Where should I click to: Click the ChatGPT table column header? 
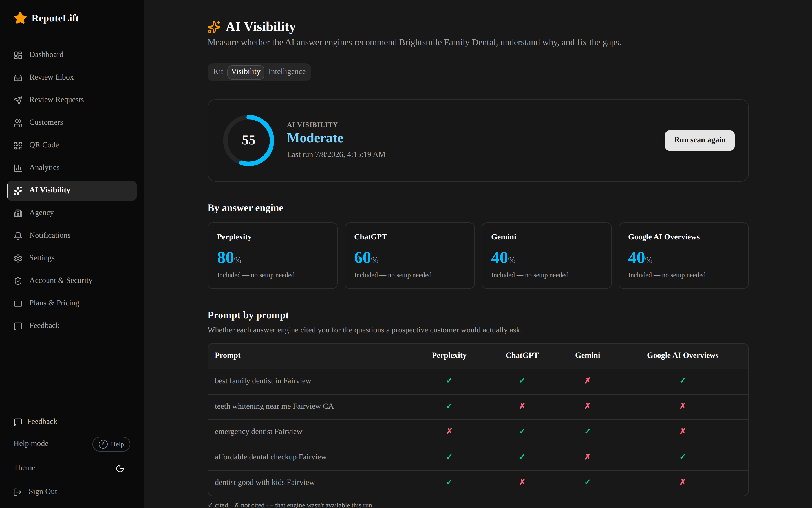tap(522, 356)
